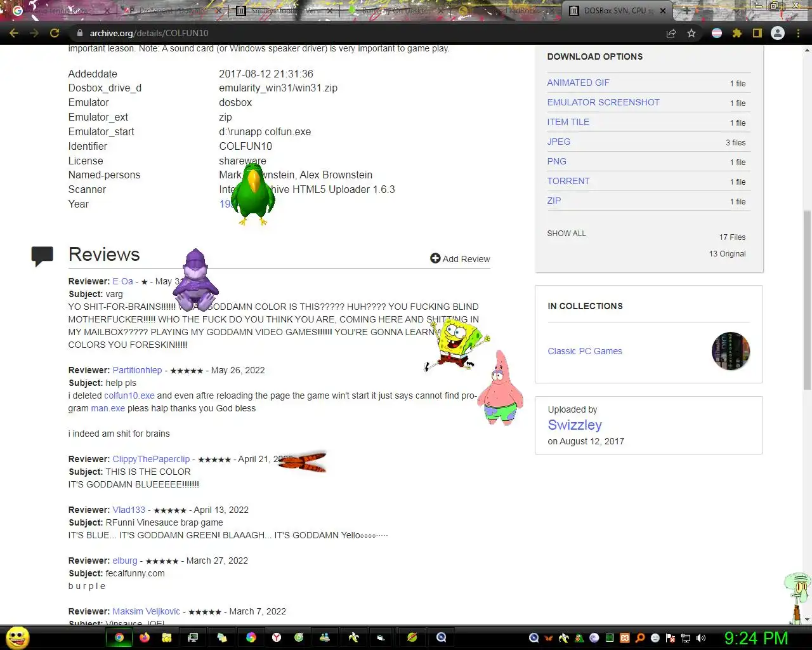Open the Chrome profile avatar menu

pyautogui.click(x=778, y=33)
